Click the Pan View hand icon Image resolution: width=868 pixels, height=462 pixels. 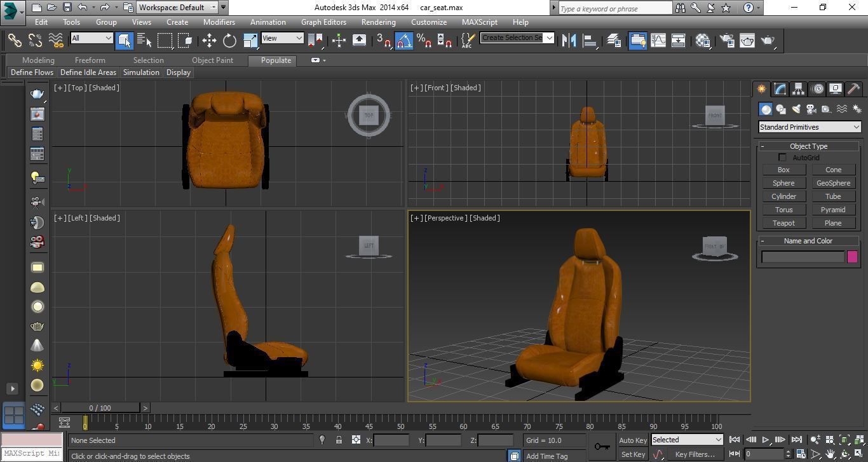[x=830, y=454]
